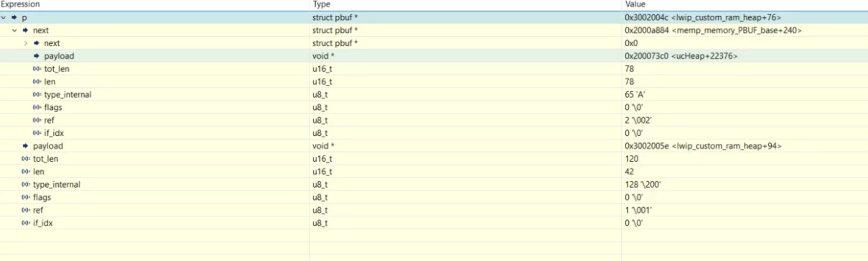Select the len row with value 42
868x261 pixels.
click(434, 172)
